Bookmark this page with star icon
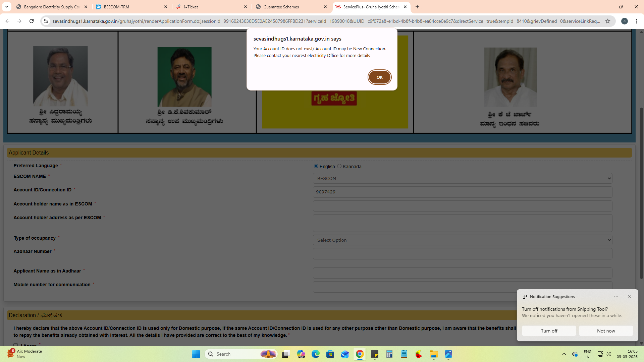Image resolution: width=644 pixels, height=362 pixels. coord(608,21)
